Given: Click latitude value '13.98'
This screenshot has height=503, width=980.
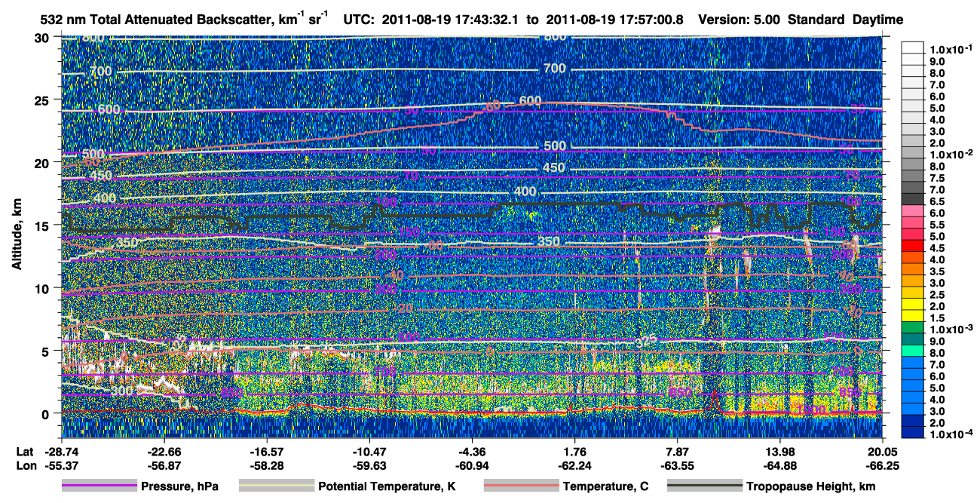Looking at the screenshot, I should click(781, 452).
